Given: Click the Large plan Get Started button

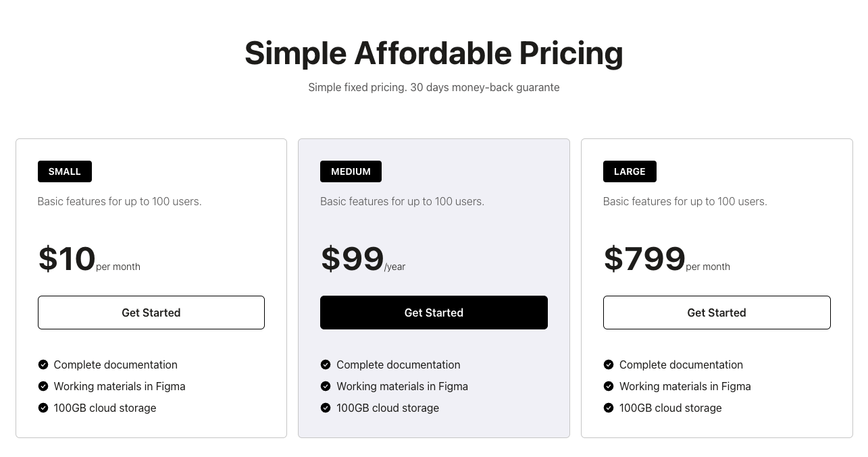Looking at the screenshot, I should pyautogui.click(x=717, y=313).
